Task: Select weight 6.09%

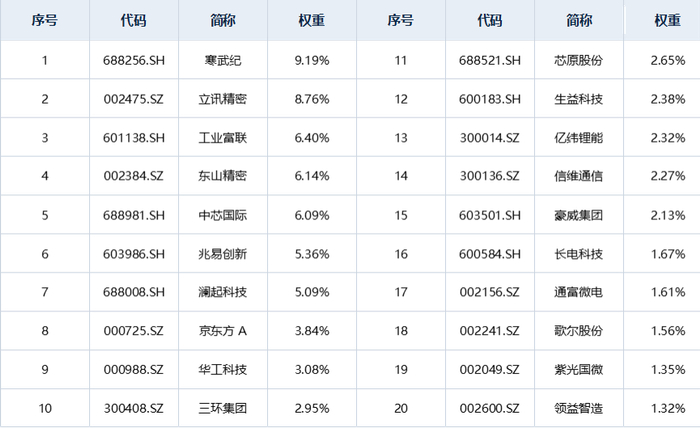Action: 312,216
